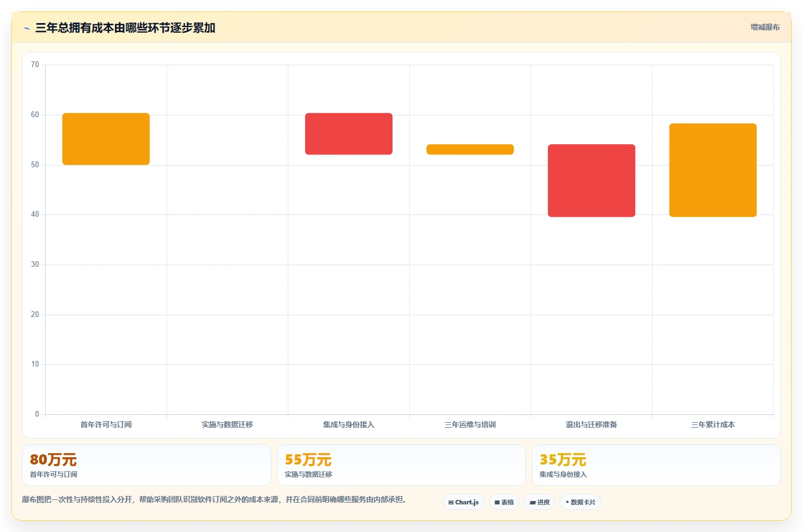Screen dimensions: 803x532
Task: Click the y-axis value 30
Action: point(35,265)
